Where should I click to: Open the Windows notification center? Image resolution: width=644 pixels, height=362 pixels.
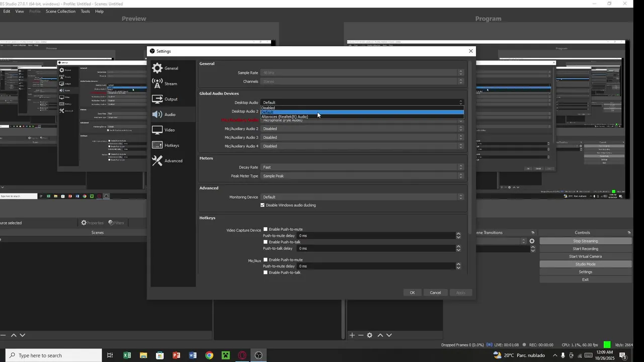(x=623, y=355)
